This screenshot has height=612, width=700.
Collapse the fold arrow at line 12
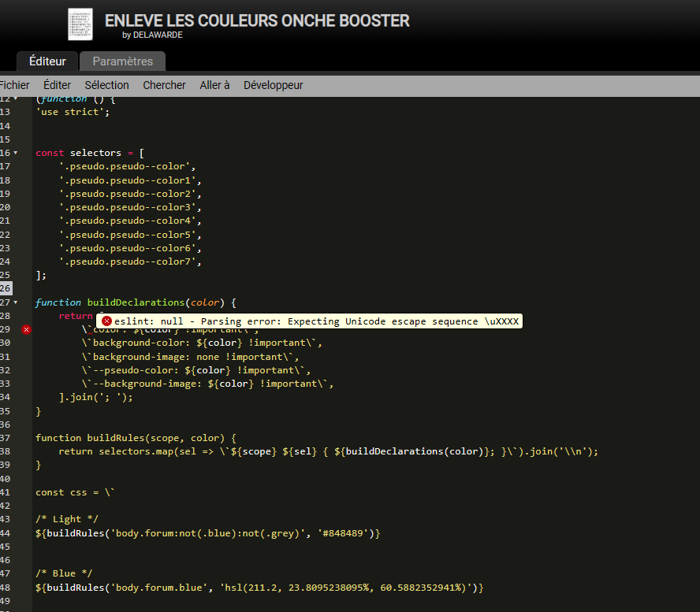[x=15, y=98]
